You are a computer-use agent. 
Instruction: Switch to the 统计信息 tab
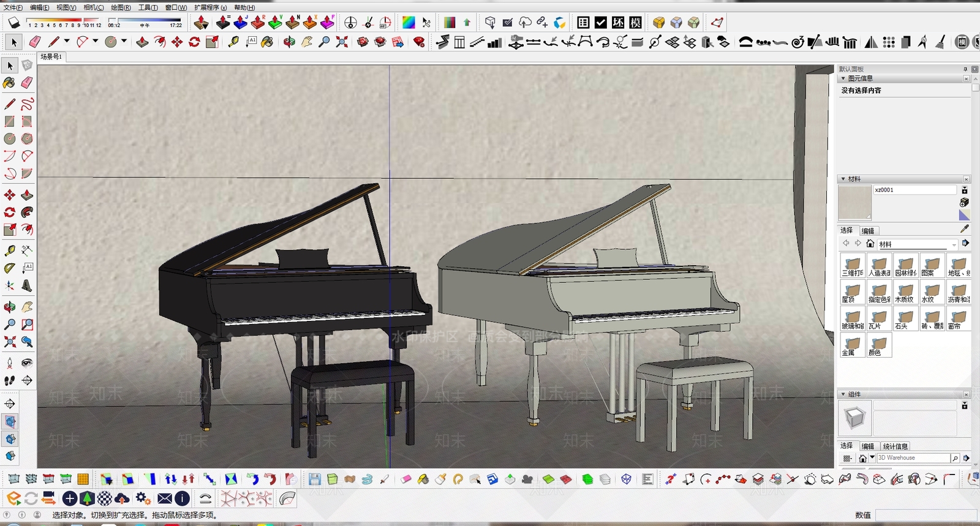pyautogui.click(x=895, y=446)
